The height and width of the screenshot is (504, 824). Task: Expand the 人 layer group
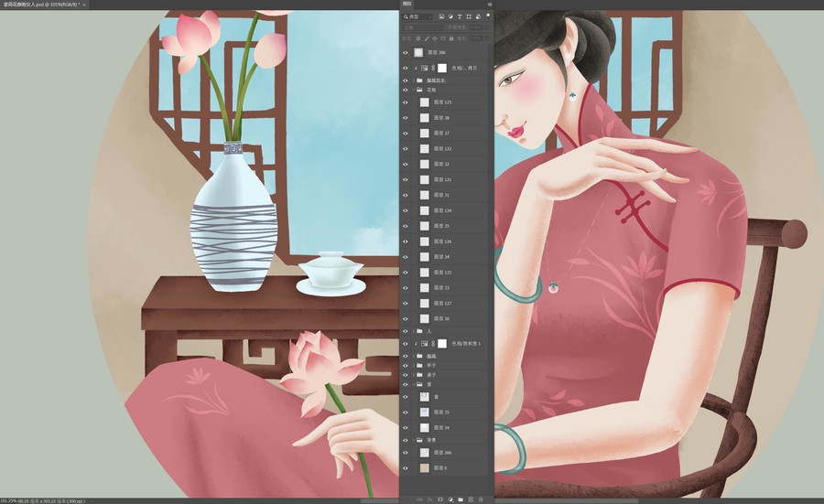click(x=414, y=331)
